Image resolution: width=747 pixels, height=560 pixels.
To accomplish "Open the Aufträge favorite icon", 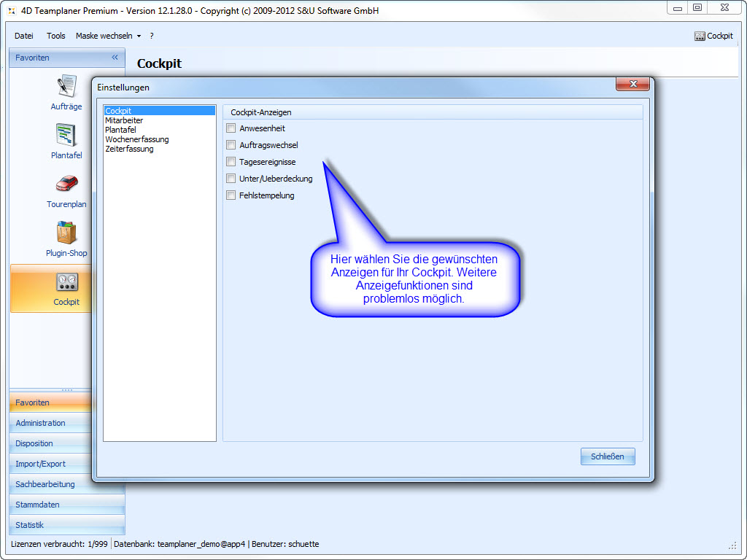I will 66,87.
